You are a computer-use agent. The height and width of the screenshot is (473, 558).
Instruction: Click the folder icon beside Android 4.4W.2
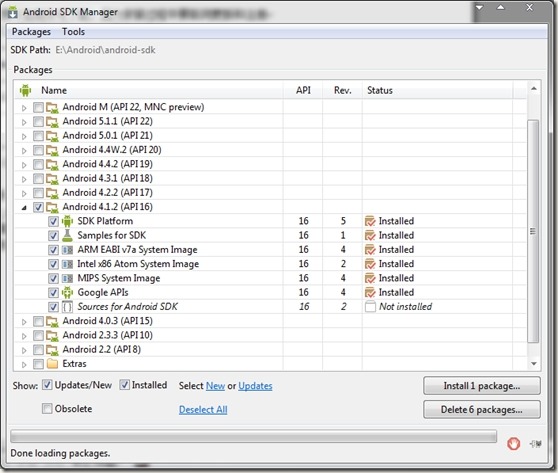tap(52, 150)
